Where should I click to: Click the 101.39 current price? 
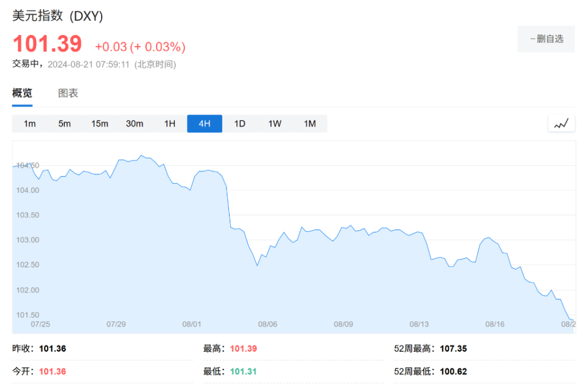pyautogui.click(x=47, y=44)
